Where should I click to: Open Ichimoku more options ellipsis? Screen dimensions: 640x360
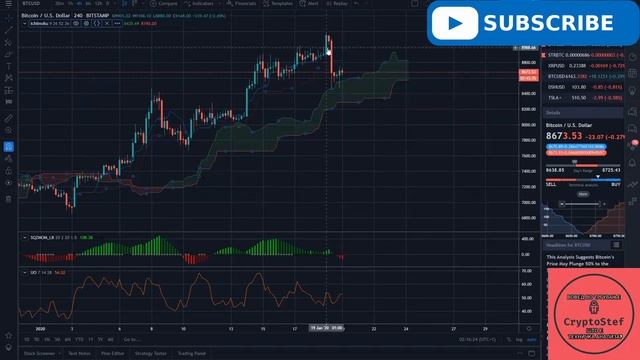[117, 24]
